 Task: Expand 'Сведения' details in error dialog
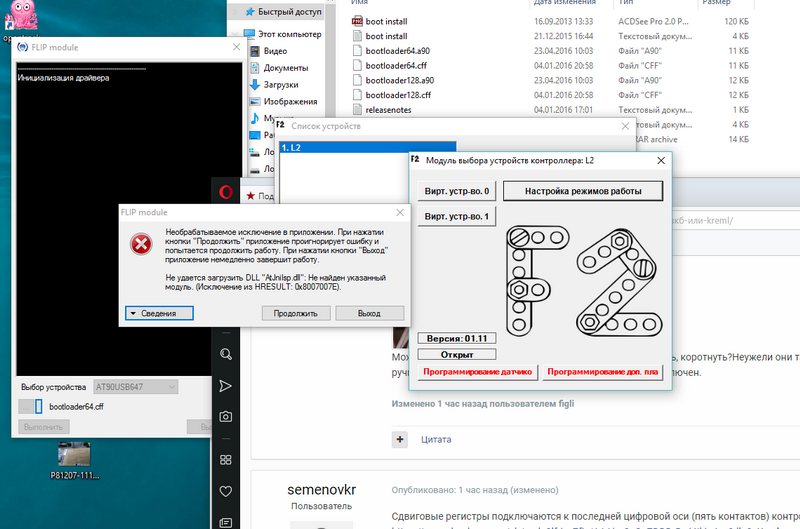159,313
